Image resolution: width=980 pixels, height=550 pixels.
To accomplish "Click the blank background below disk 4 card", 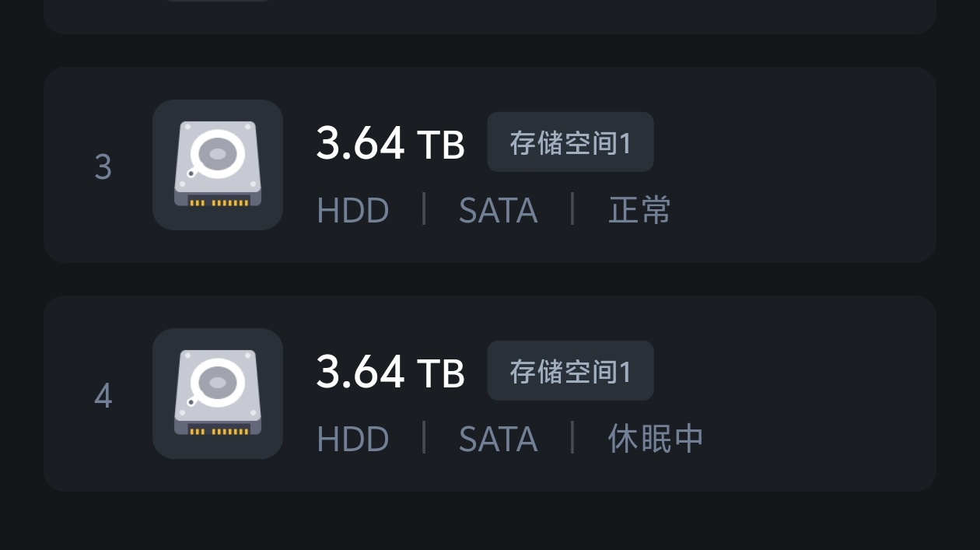I will (490, 521).
